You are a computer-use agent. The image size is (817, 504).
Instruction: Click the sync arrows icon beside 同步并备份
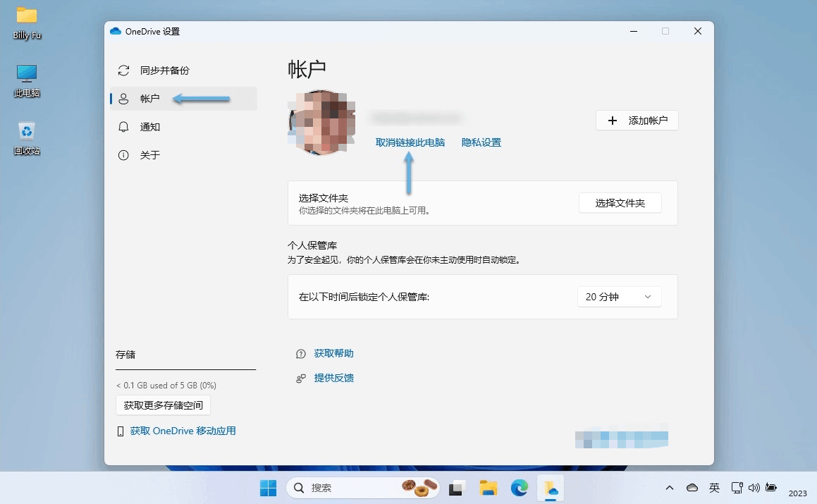(x=123, y=70)
